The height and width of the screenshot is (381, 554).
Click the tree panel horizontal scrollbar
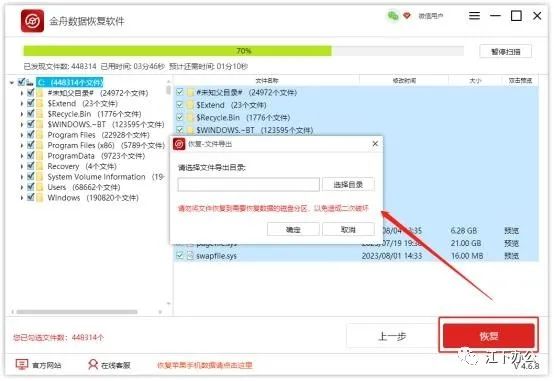[77, 312]
